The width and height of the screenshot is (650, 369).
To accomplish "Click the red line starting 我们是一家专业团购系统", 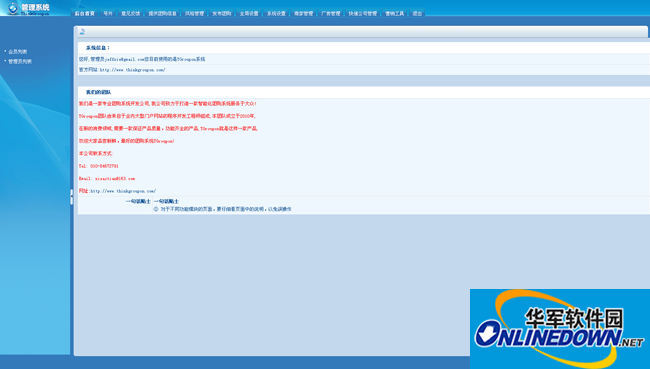I will 167,104.
